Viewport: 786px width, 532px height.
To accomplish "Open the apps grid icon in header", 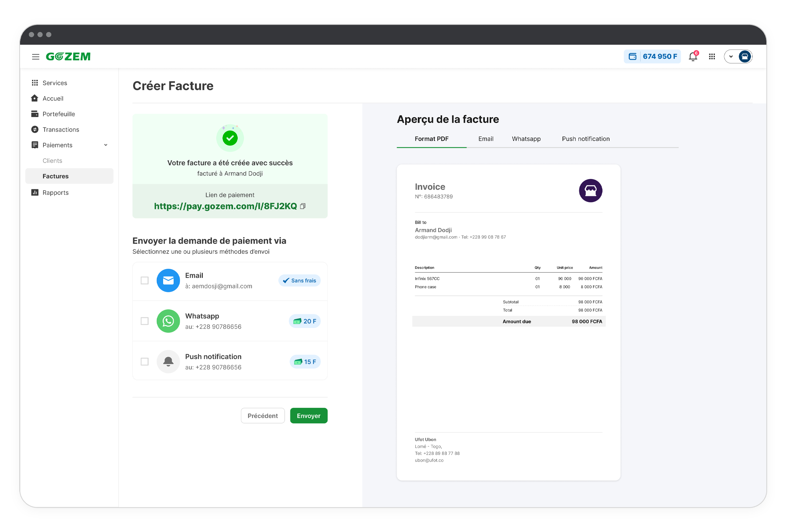I will (712, 57).
